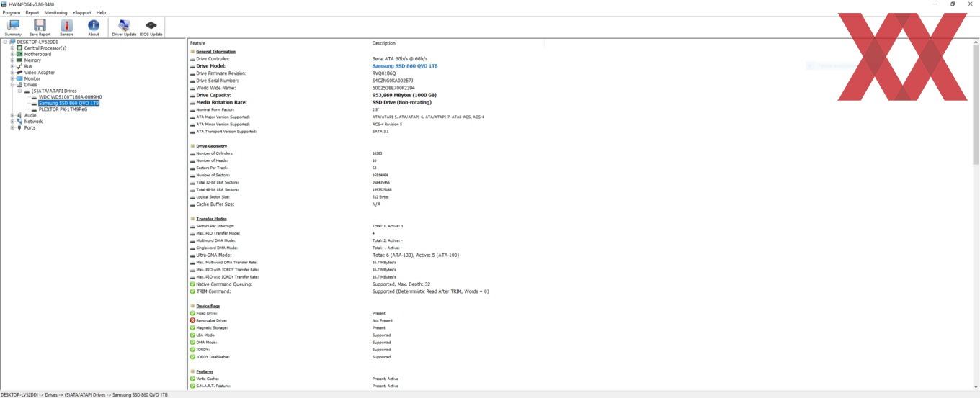Expand the Memory tree node
The width and height of the screenshot is (980, 398).
pyautogui.click(x=12, y=60)
